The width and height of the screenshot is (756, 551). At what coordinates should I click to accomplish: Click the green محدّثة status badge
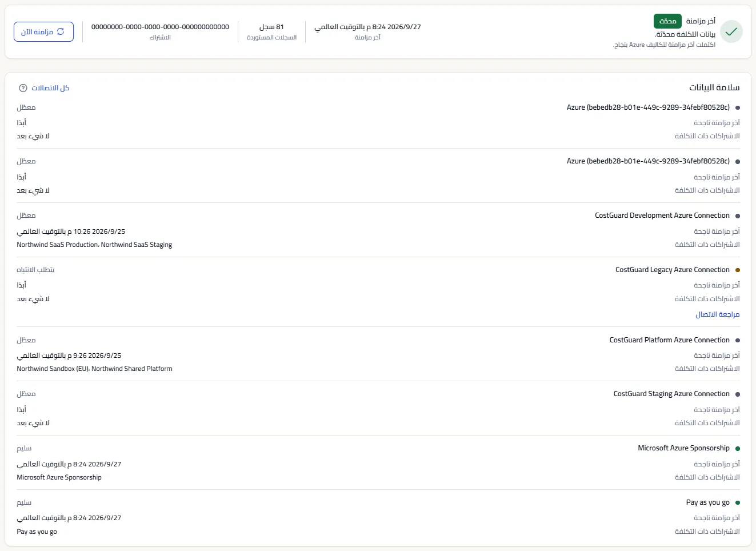[667, 21]
